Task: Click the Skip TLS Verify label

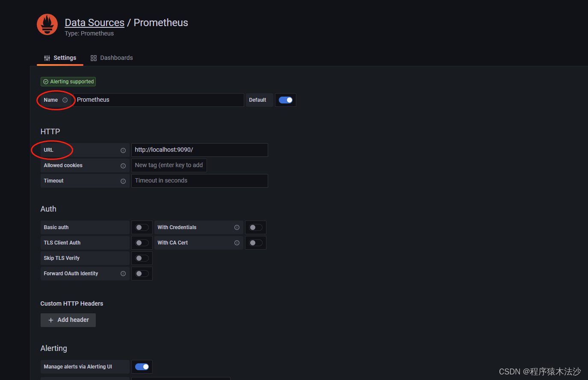Action: pos(62,258)
